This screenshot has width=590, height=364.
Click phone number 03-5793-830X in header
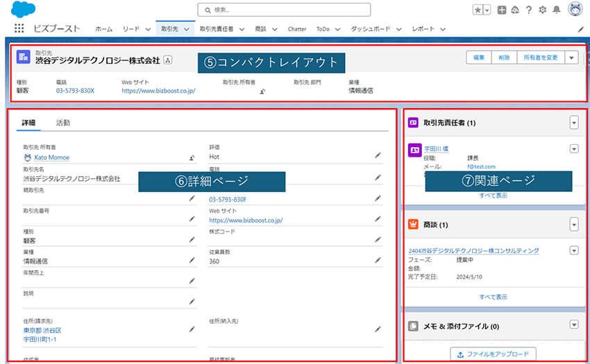(x=75, y=91)
